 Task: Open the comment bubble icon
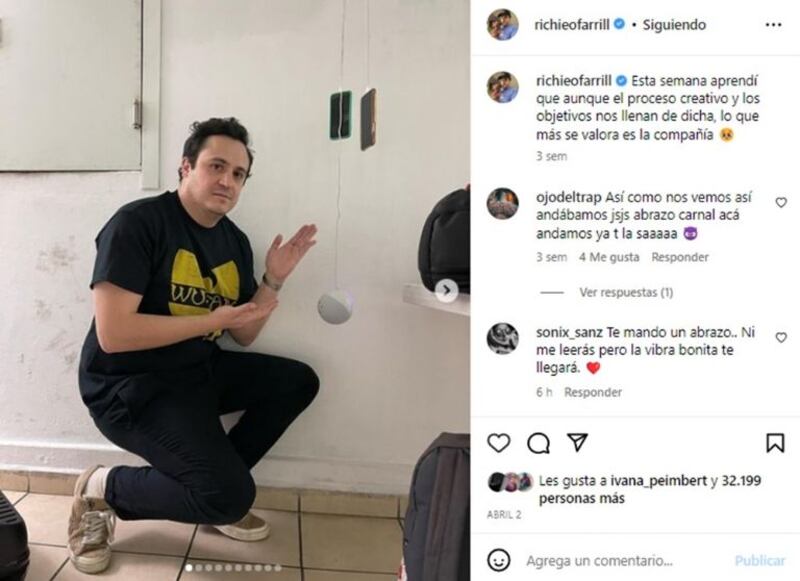[x=538, y=443]
